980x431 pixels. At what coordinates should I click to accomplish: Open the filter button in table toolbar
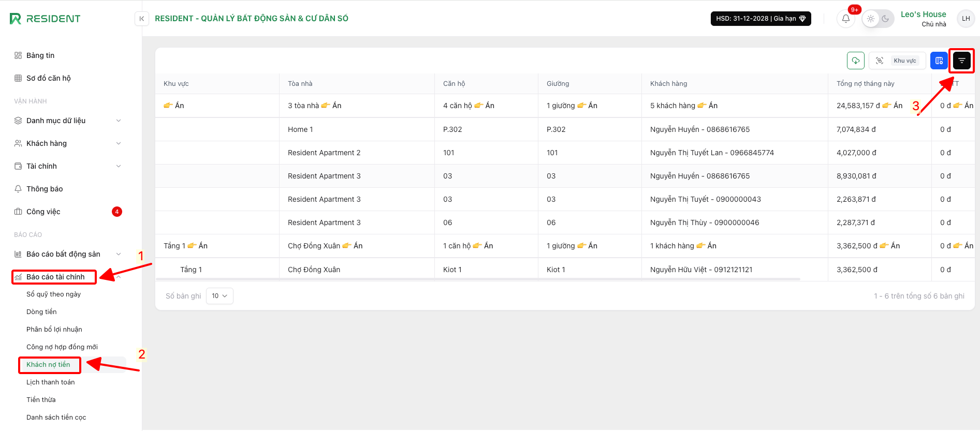961,61
